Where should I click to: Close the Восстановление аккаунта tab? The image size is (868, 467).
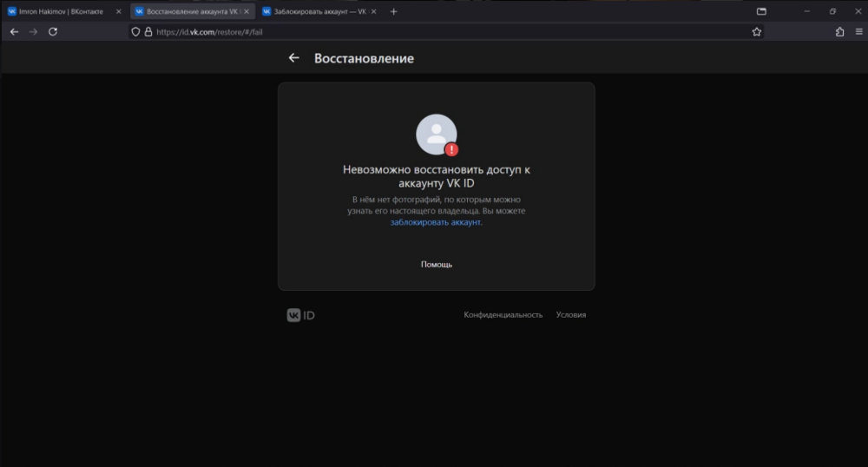pyautogui.click(x=247, y=11)
